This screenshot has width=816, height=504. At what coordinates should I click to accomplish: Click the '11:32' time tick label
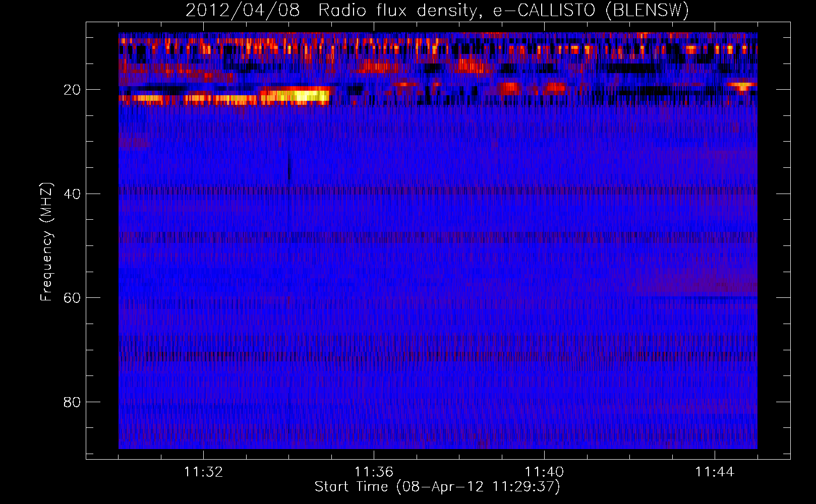click(203, 472)
